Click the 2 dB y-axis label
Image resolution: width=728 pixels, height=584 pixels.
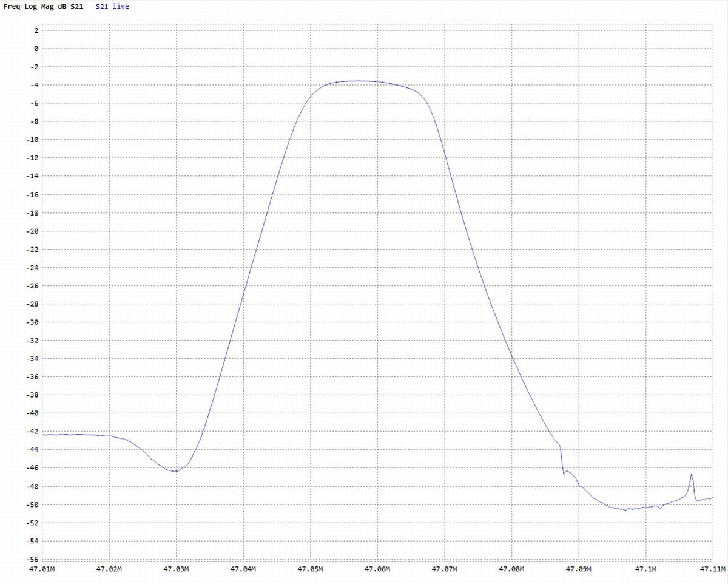(x=36, y=30)
